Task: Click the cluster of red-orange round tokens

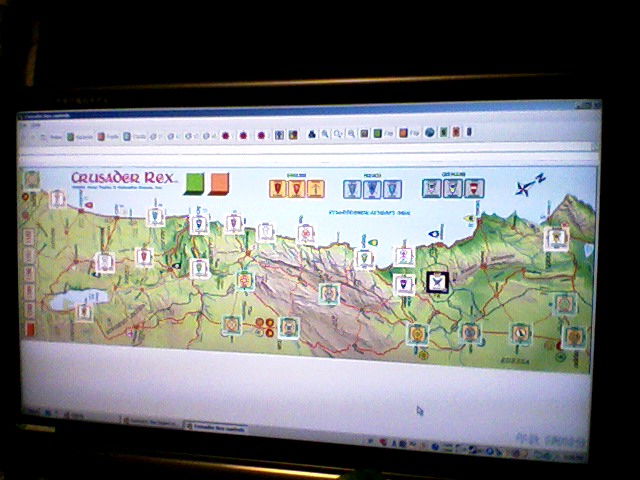Action: [x=264, y=327]
